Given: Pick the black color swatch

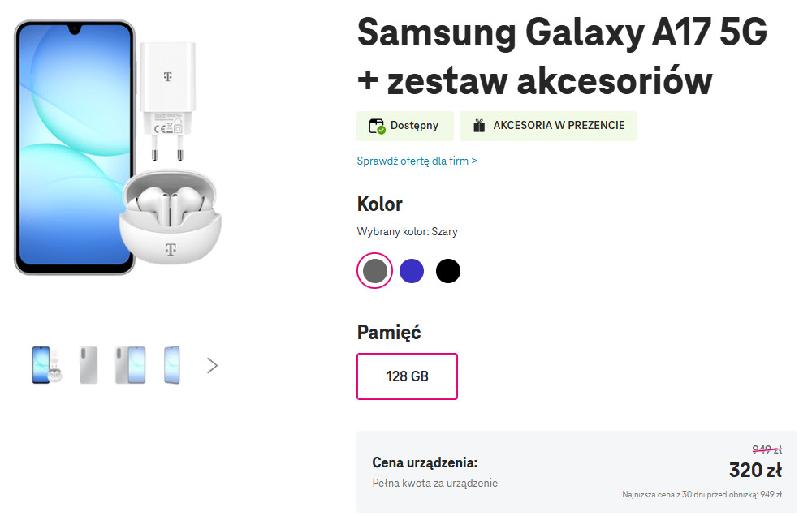Looking at the screenshot, I should pyautogui.click(x=448, y=271).
